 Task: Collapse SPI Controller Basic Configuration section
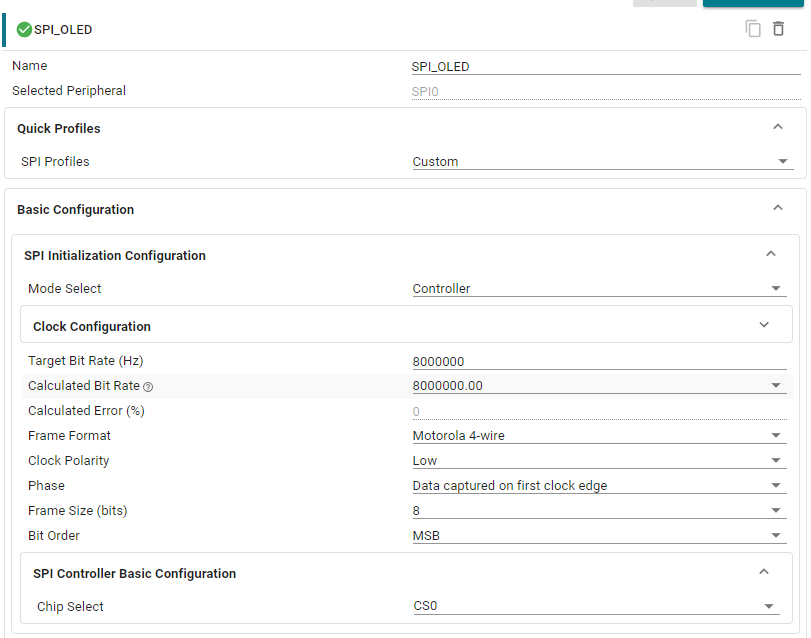click(763, 573)
